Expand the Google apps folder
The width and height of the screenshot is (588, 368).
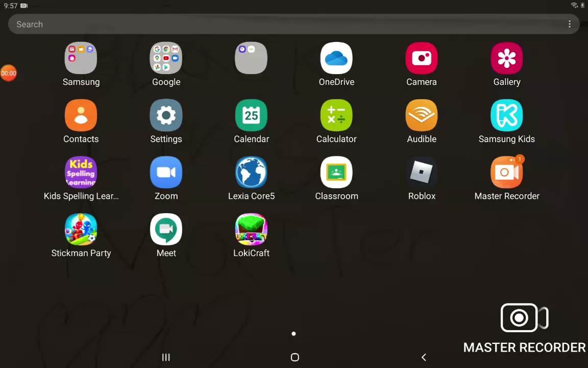tap(166, 59)
